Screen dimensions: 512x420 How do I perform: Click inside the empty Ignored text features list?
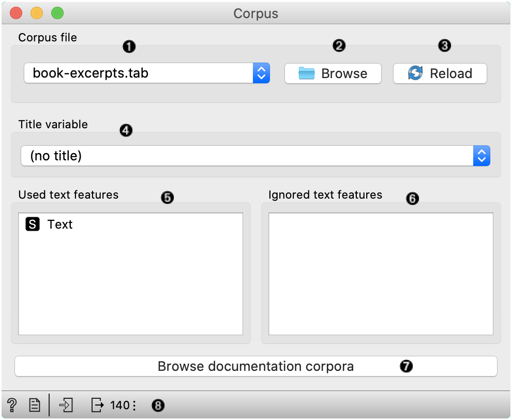click(381, 274)
